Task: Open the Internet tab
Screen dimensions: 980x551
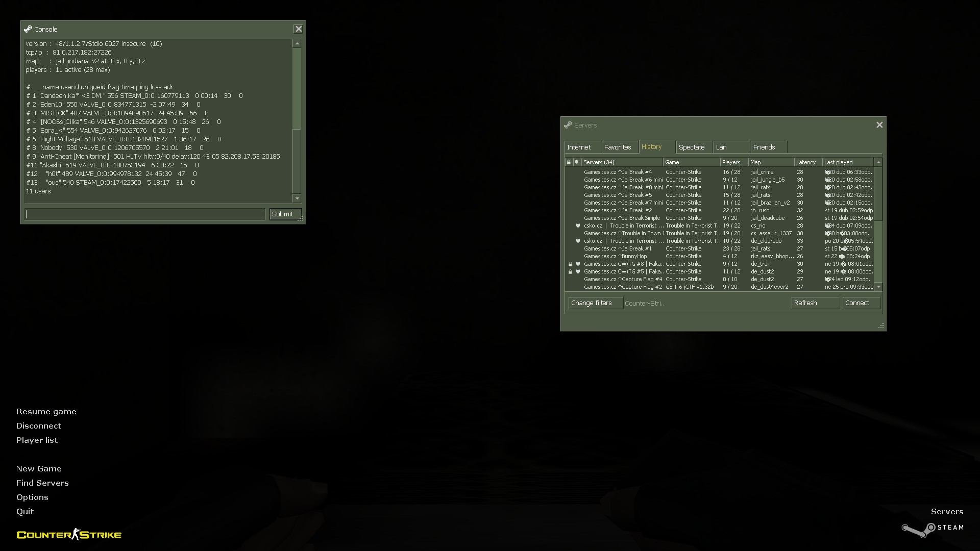Action: (582, 147)
